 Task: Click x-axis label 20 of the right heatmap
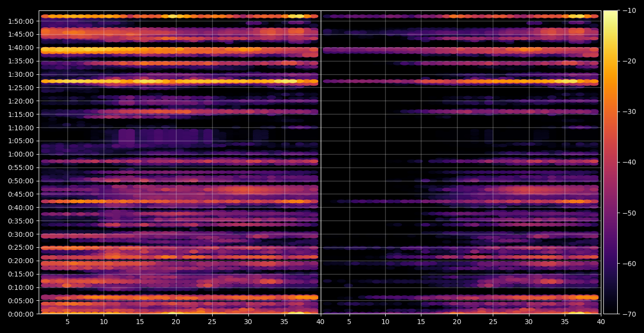click(457, 322)
